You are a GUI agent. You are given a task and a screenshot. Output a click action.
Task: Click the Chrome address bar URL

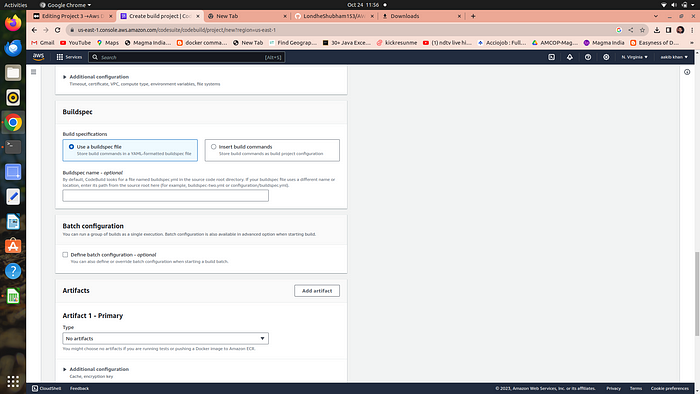point(177,30)
